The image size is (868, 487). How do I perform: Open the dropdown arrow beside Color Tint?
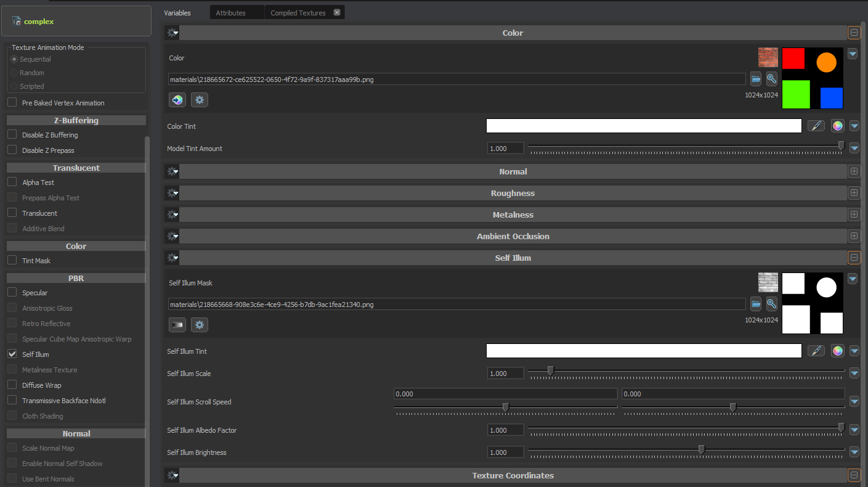854,125
